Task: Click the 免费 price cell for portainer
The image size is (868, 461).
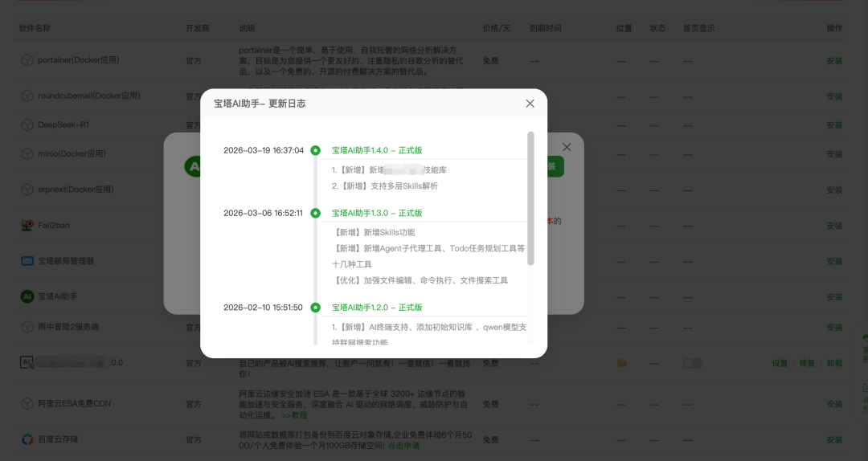Action: [x=490, y=61]
